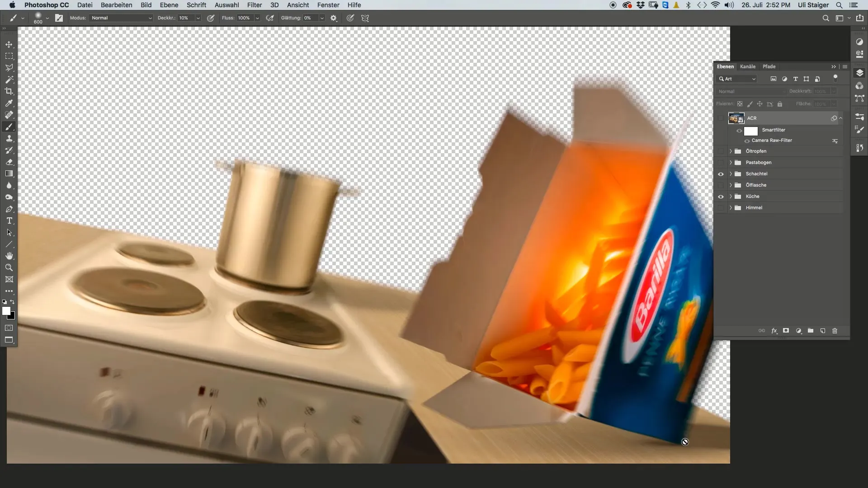Show the Öltropfen group
The height and width of the screenshot is (488, 868).
click(721, 151)
